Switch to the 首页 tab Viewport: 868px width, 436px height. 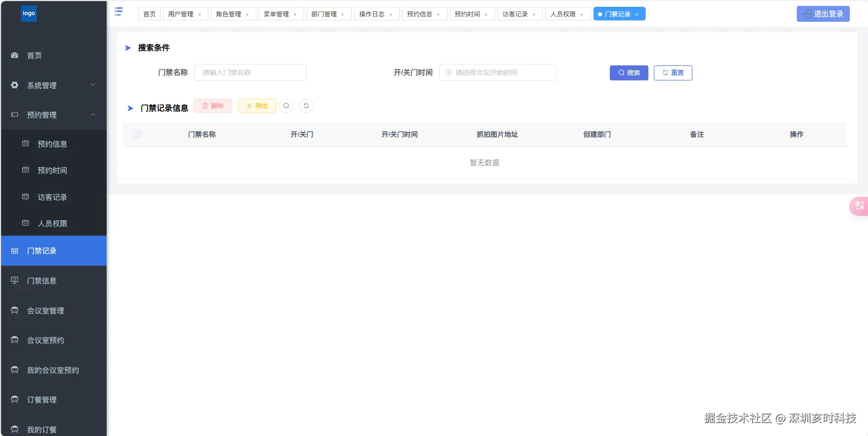click(x=149, y=14)
